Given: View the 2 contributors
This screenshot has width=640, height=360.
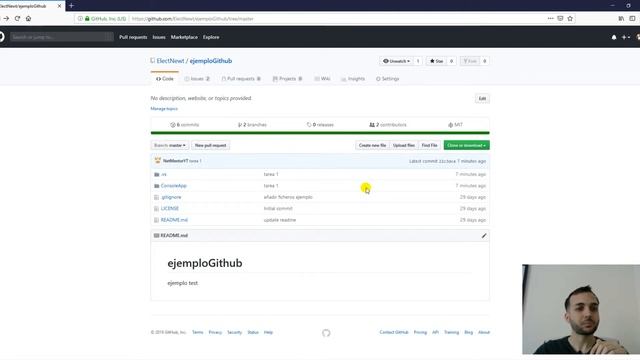Looking at the screenshot, I should [388, 125].
